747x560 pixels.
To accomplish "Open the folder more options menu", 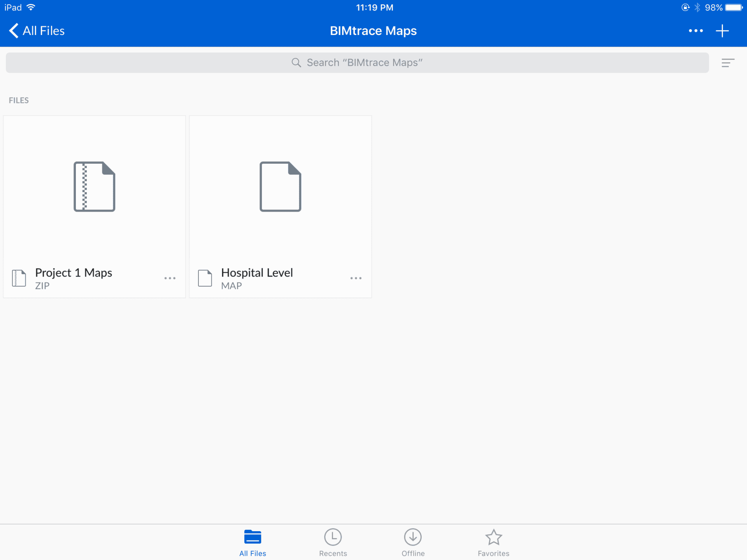I will tap(696, 31).
